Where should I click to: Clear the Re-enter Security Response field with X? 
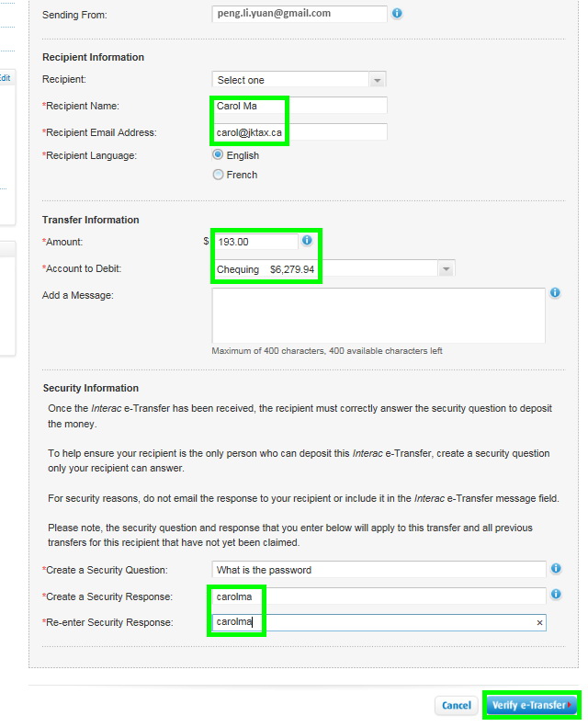coord(540,623)
